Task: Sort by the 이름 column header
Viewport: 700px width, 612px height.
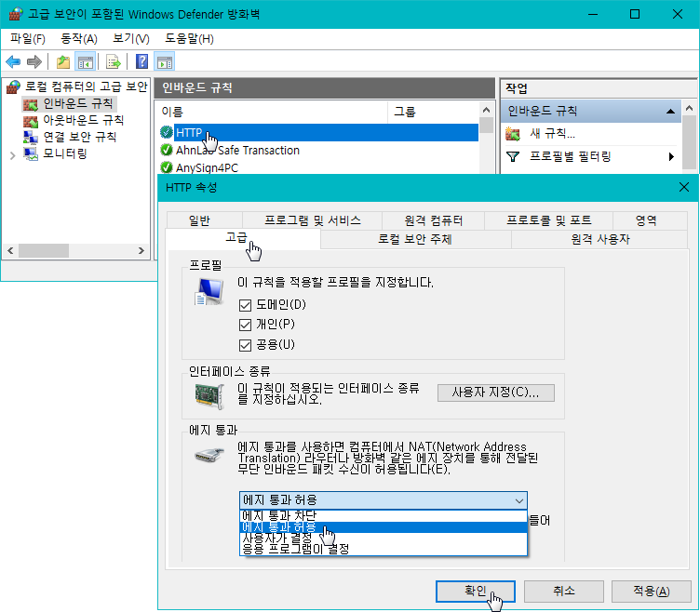Action: point(272,112)
